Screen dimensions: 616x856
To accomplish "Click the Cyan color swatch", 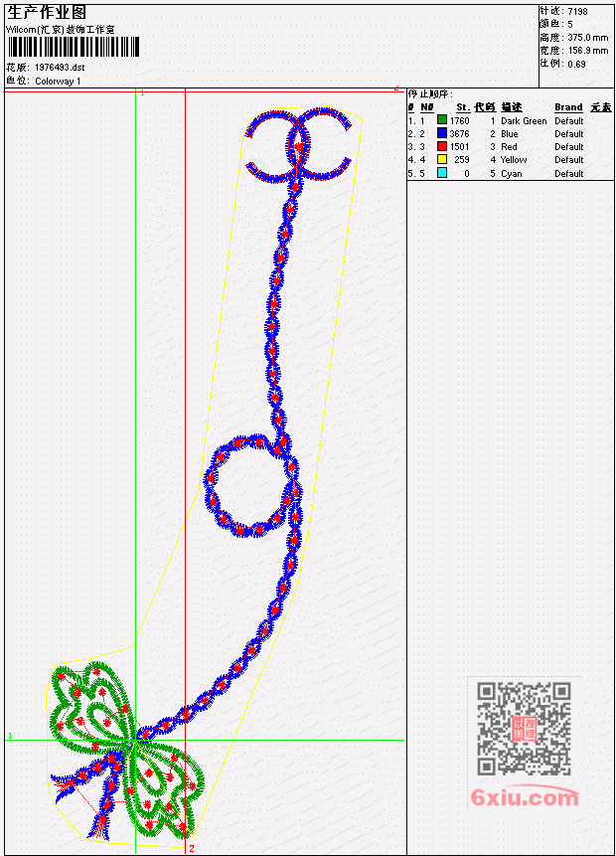I will (x=442, y=173).
